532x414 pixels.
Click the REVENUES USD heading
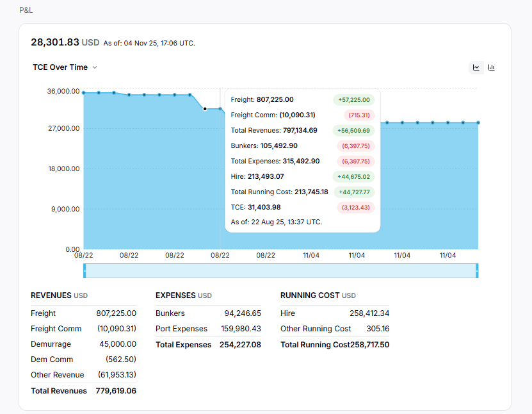[x=59, y=295]
